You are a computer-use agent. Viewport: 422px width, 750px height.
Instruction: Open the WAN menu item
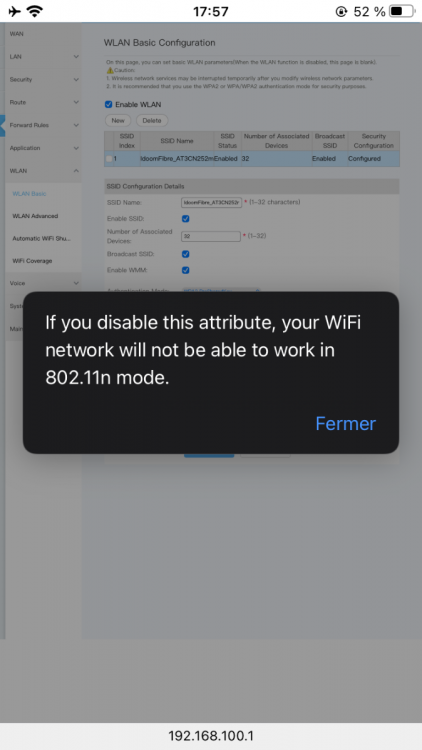(x=17, y=34)
